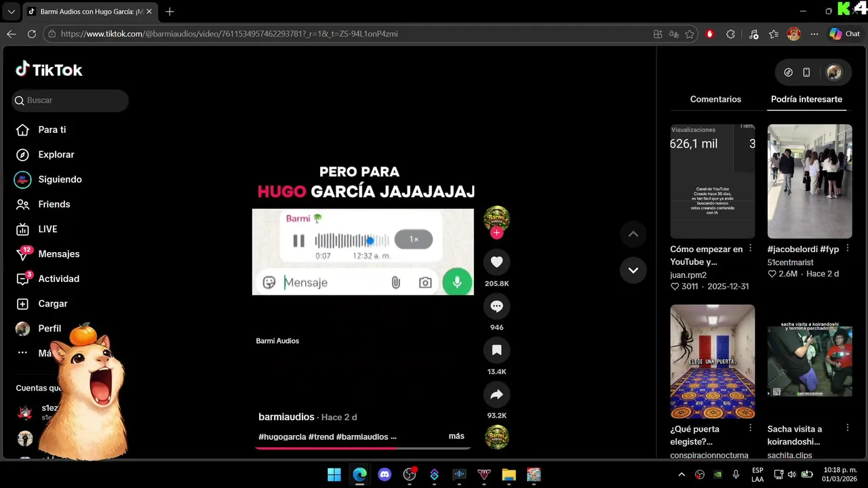Open the TikTok account avatar in the top-right pill
This screenshot has height=488, width=868.
point(834,73)
